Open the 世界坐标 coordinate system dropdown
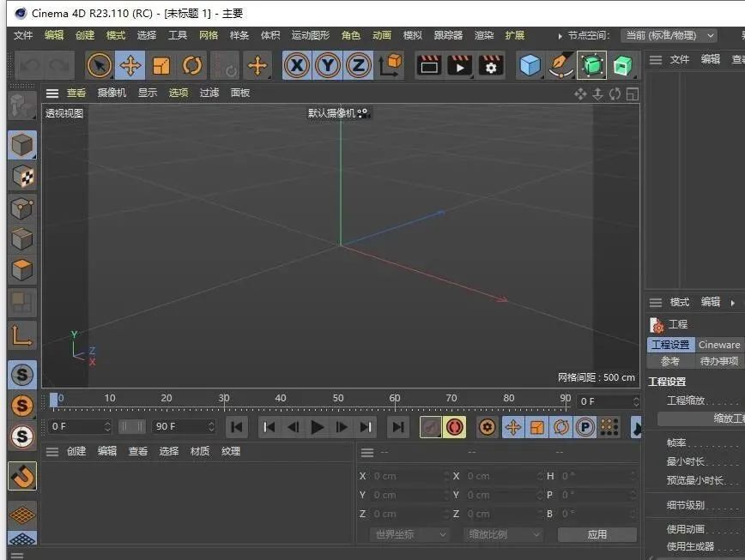Image resolution: width=745 pixels, height=560 pixels. click(x=408, y=534)
